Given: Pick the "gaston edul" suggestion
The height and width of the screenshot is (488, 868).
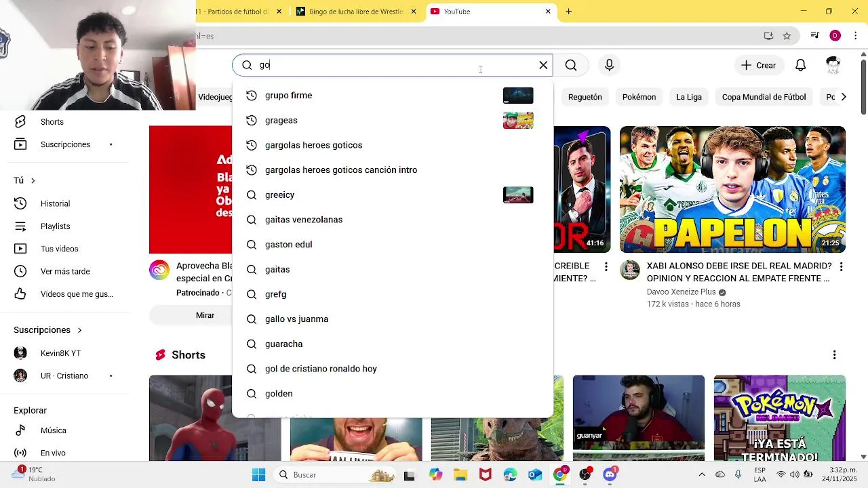Looking at the screenshot, I should click(x=393, y=245).
